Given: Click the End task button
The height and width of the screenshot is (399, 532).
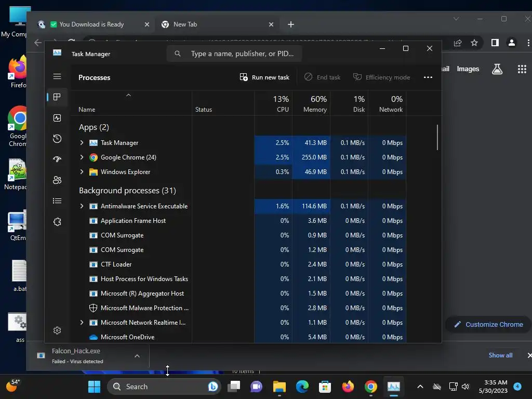Looking at the screenshot, I should pyautogui.click(x=322, y=77).
